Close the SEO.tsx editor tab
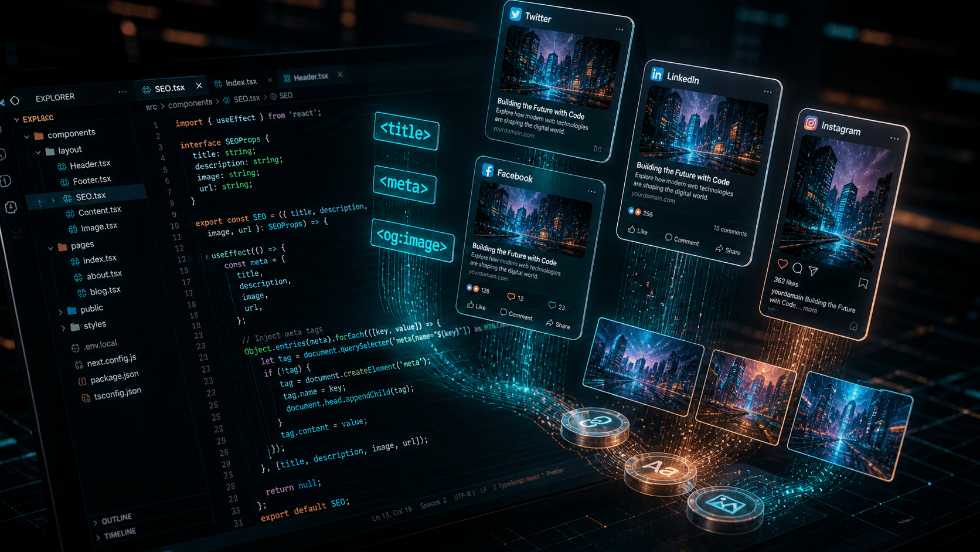980x552 pixels. [199, 86]
